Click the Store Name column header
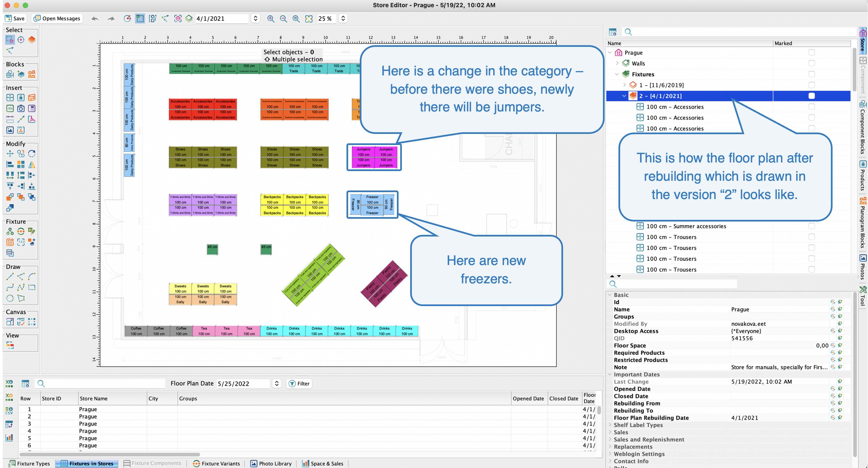 pos(112,398)
